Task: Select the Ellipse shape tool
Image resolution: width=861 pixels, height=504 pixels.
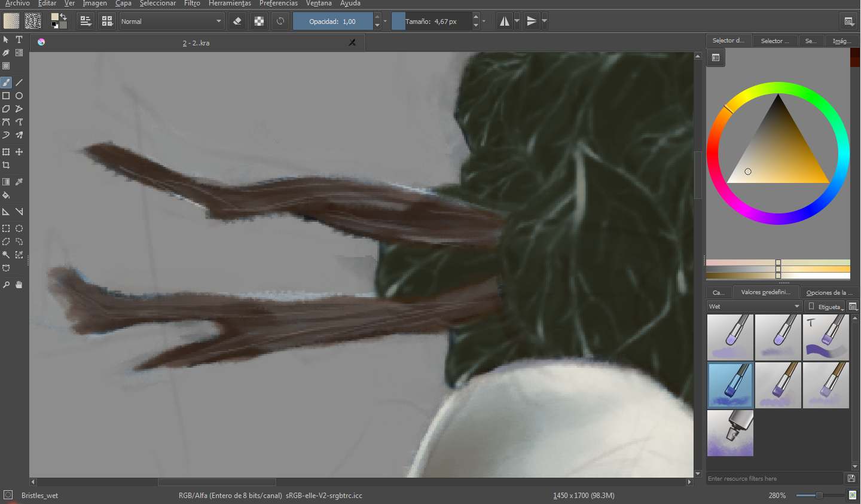Action: [x=19, y=96]
